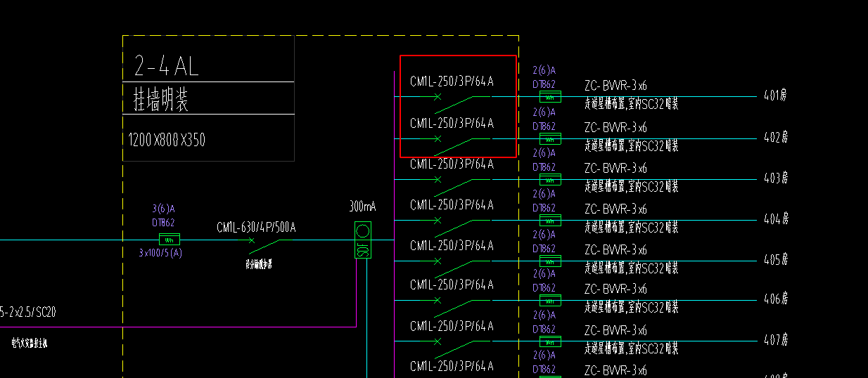The image size is (868, 378).
Task: Click the 'ZC-BWVR-3x6' cable text for 405房
Action: pyautogui.click(x=615, y=249)
